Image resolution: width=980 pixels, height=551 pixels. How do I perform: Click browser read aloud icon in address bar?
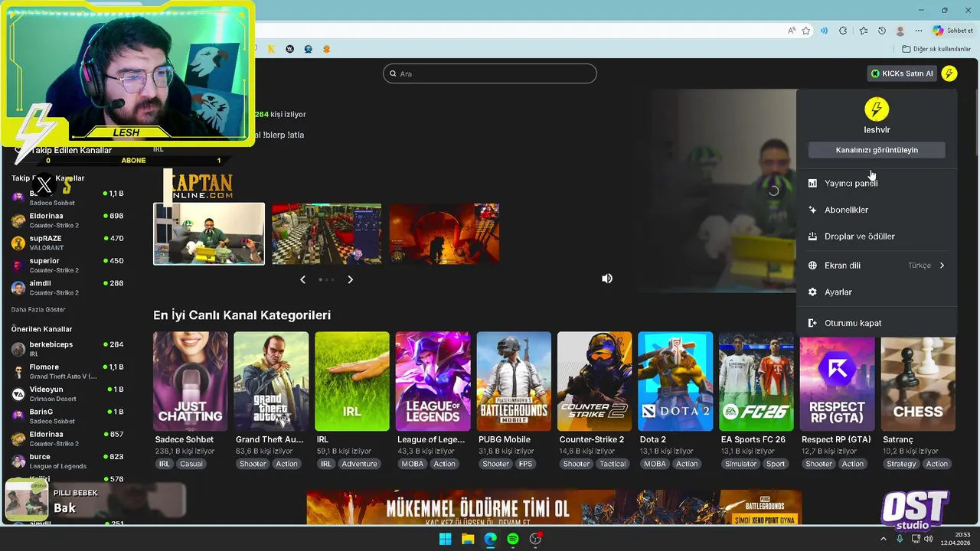[792, 31]
